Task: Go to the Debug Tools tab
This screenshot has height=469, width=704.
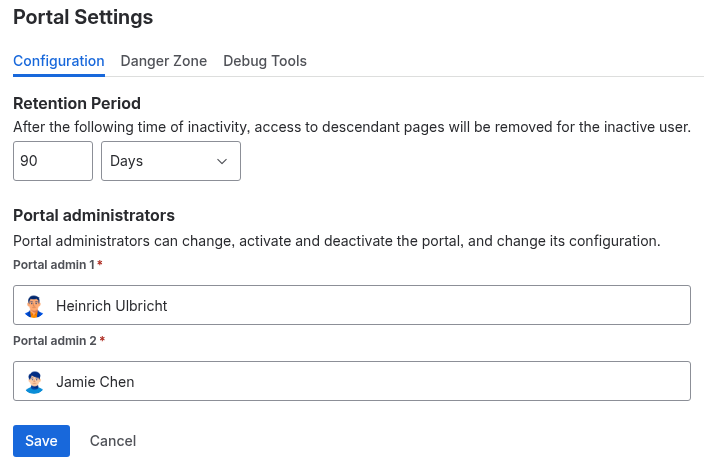Action: point(265,61)
